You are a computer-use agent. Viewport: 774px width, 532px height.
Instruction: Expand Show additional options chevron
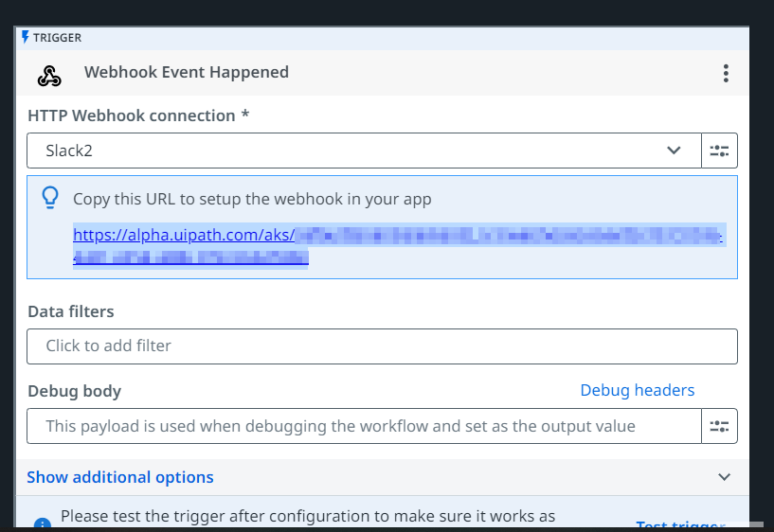pyautogui.click(x=724, y=477)
